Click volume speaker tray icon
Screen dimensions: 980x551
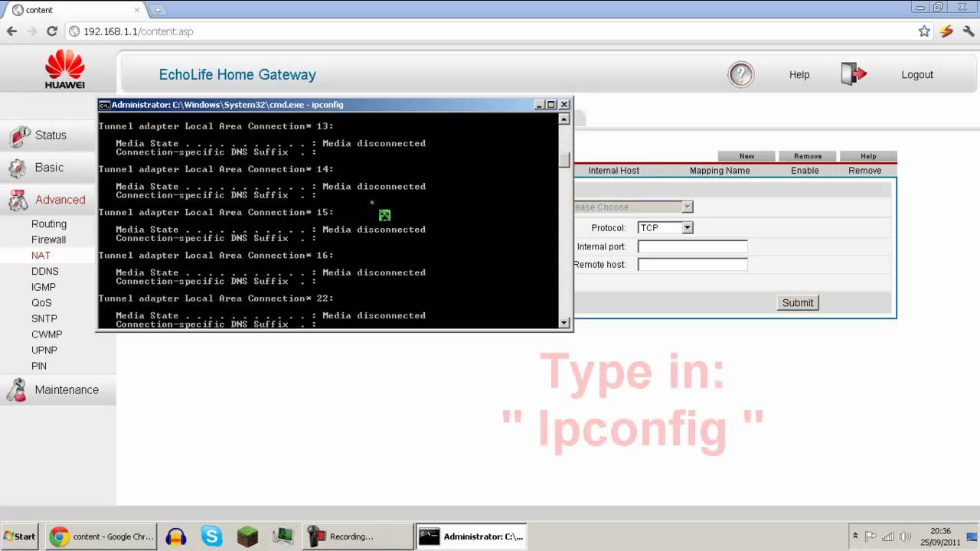click(x=906, y=536)
